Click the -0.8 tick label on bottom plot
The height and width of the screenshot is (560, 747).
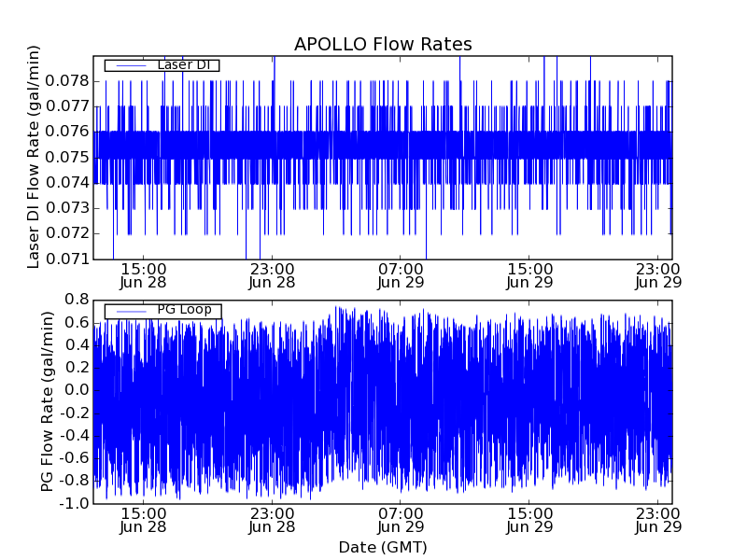coord(74,481)
